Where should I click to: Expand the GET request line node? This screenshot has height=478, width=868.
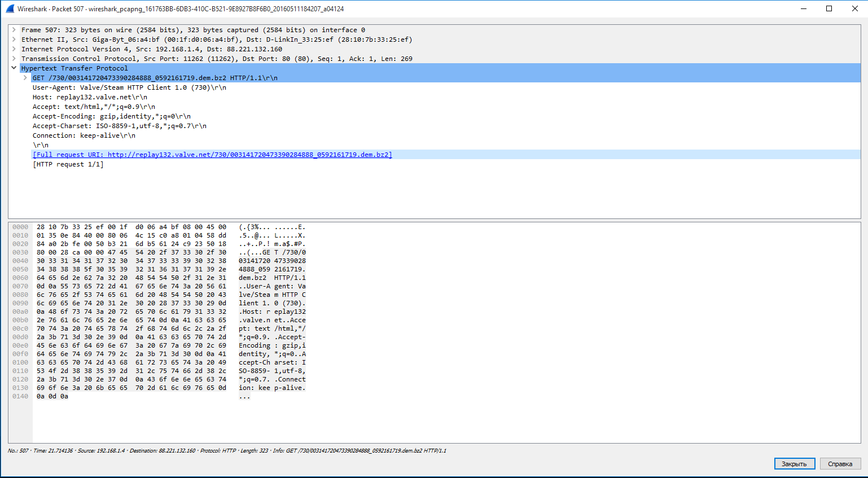click(x=25, y=78)
